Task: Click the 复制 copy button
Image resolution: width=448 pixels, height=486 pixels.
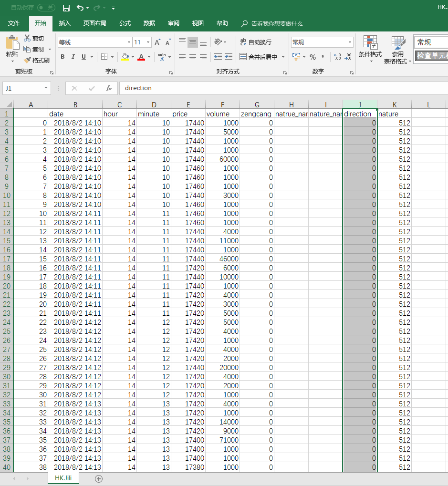Action: (x=34, y=49)
